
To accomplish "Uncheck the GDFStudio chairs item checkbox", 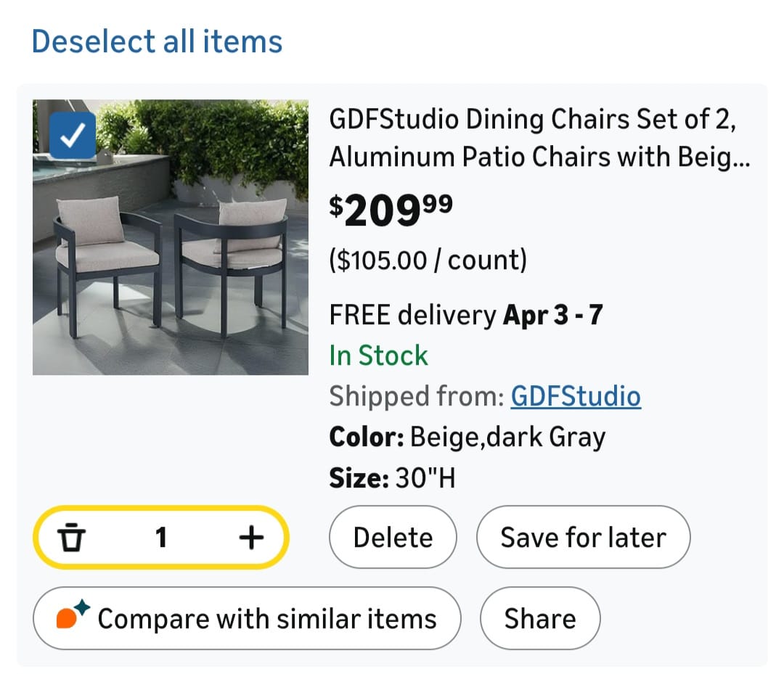I will point(72,136).
